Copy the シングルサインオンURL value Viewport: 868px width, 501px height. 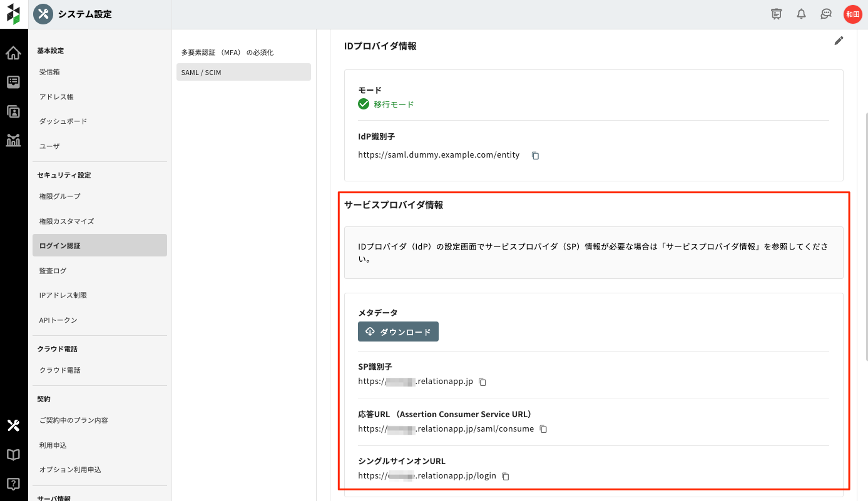[x=506, y=476]
